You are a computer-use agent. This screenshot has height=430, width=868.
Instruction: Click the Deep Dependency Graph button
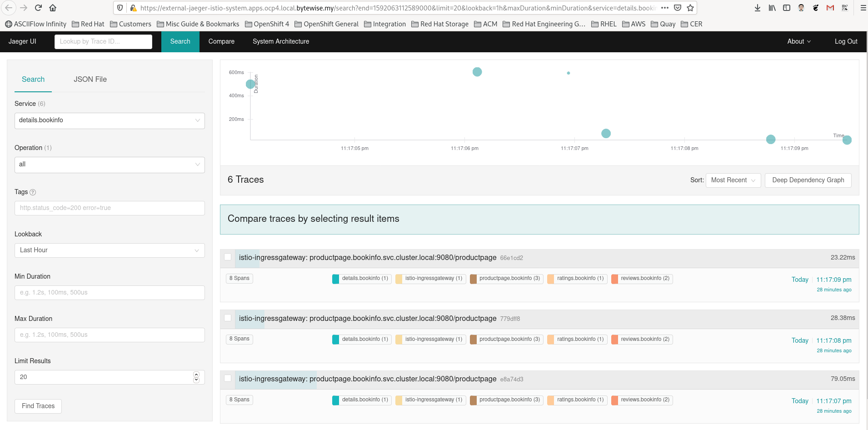(808, 180)
